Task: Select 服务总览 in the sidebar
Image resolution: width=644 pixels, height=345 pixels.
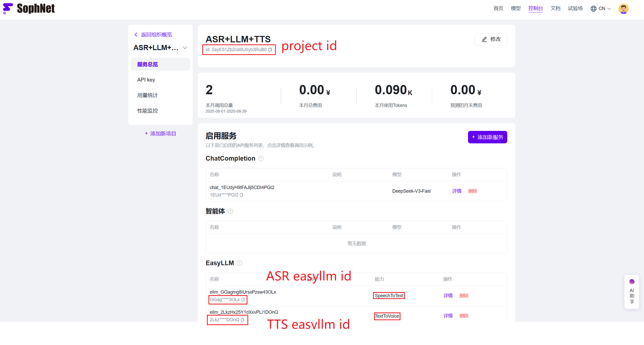Action: coord(160,64)
